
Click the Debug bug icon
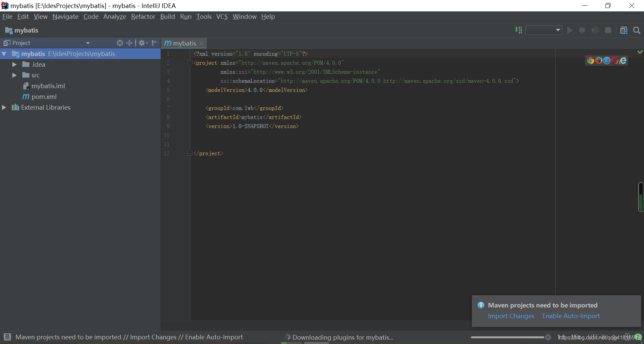[583, 30]
